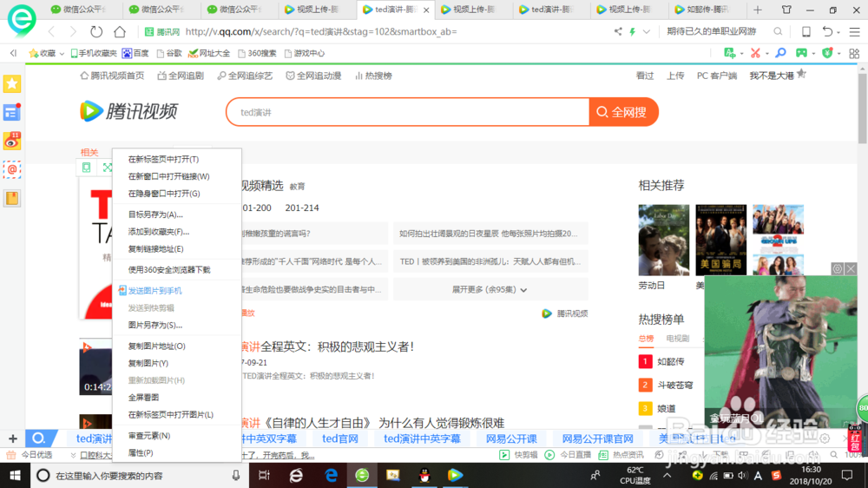Open new tab with plus button
The image size is (868, 488).
click(758, 10)
